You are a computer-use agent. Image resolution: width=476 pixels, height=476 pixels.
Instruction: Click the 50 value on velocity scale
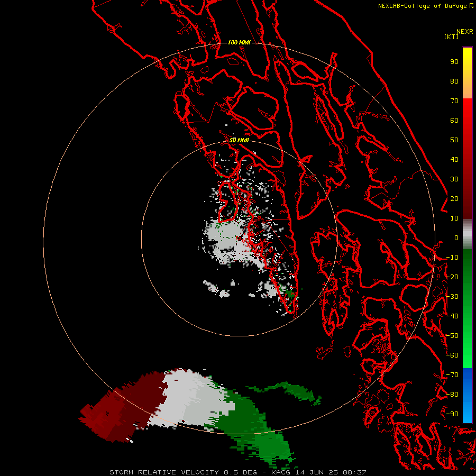point(454,140)
